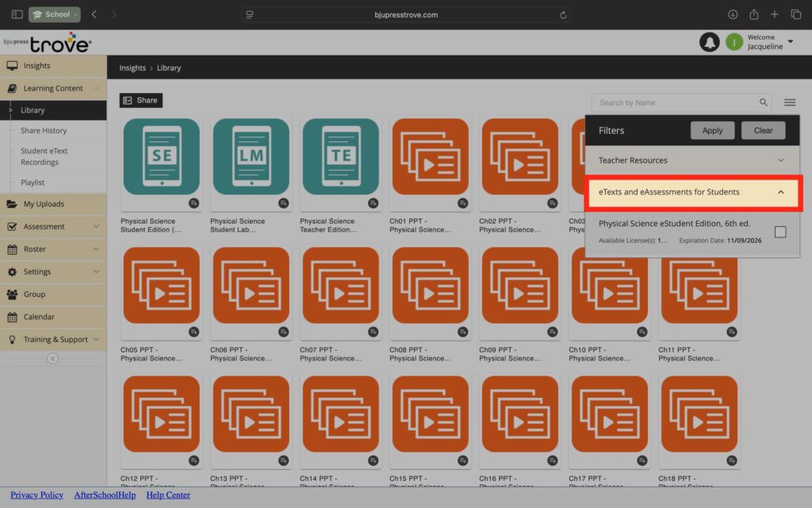Check Physical Science eStudent Edition checkbox
812x508 pixels.
tap(780, 232)
